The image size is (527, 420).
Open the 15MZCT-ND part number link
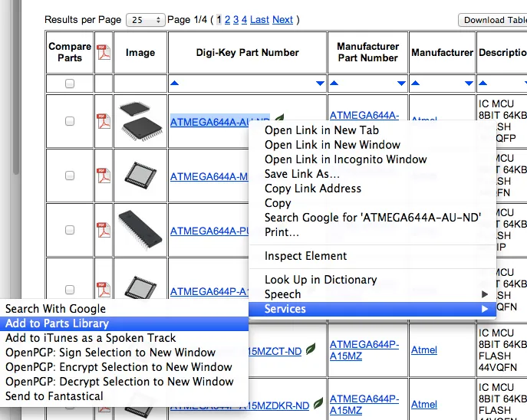pos(275,352)
